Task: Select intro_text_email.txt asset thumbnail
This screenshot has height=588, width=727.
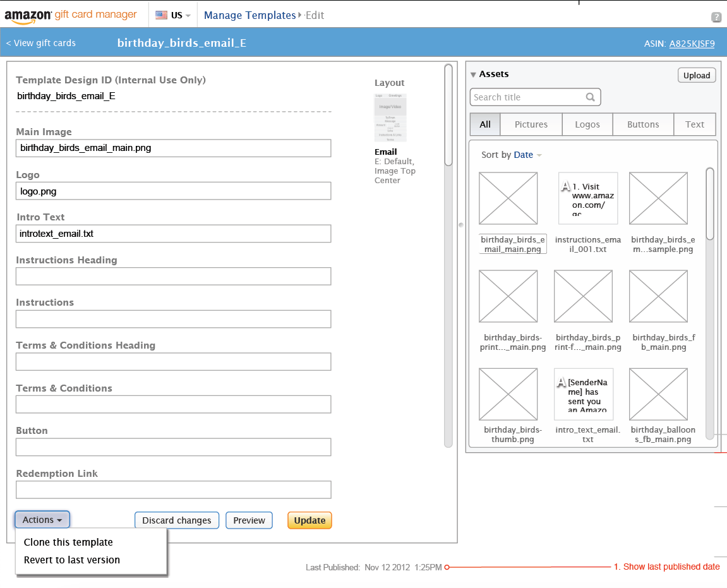Action: [x=584, y=394]
